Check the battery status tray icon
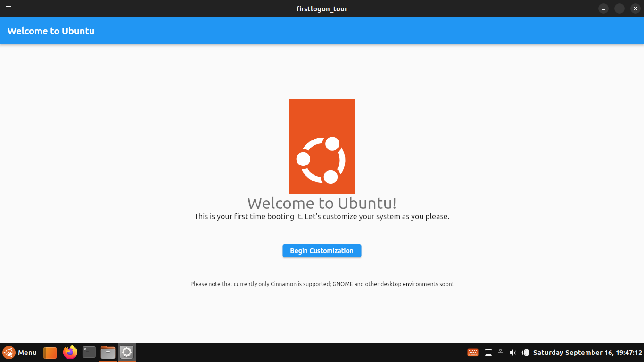Image resolution: width=644 pixels, height=362 pixels. (525, 353)
